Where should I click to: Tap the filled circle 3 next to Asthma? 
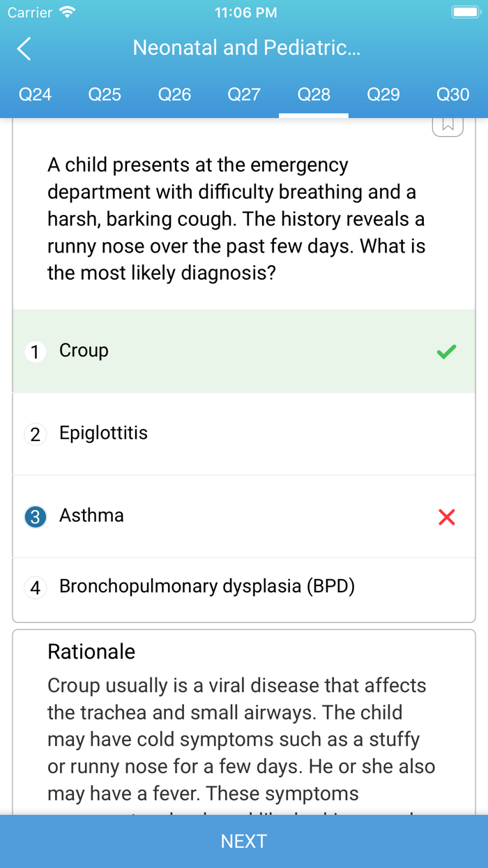click(35, 515)
